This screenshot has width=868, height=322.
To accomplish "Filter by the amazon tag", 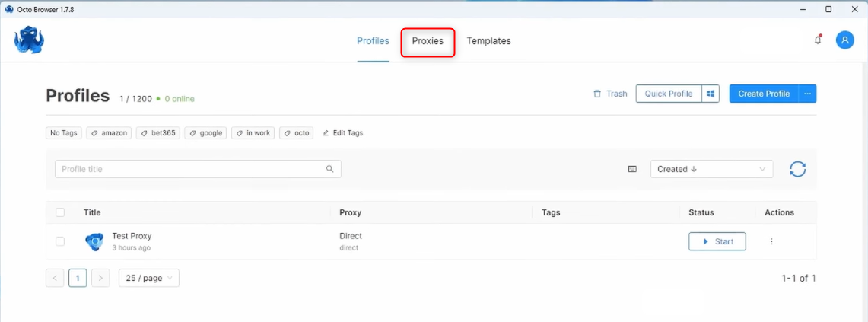I will 109,133.
